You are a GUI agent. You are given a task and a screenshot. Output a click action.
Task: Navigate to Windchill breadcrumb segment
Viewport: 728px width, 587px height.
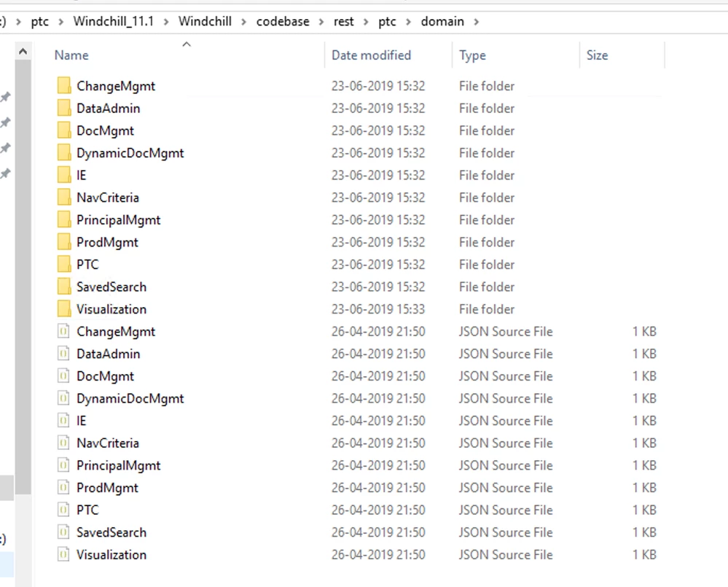tap(205, 21)
